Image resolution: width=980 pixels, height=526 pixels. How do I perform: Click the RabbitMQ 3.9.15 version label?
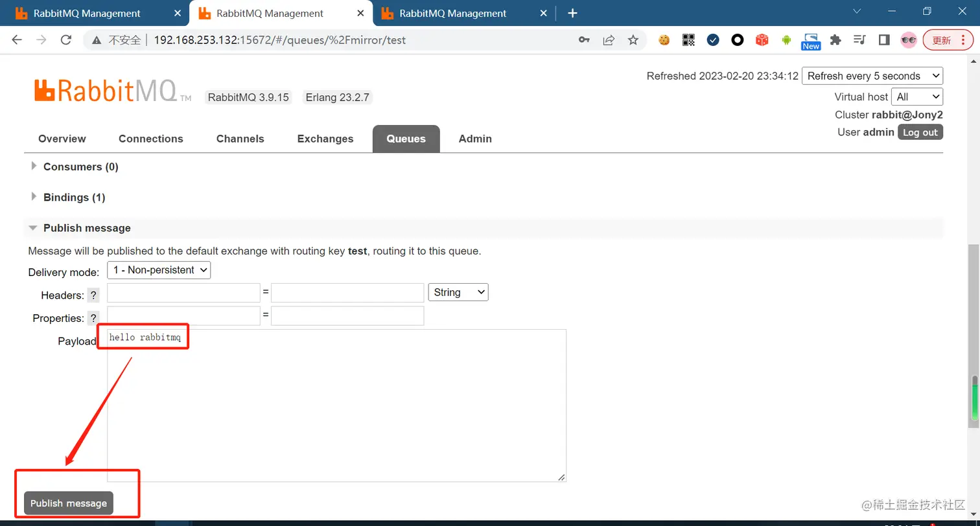click(x=248, y=97)
